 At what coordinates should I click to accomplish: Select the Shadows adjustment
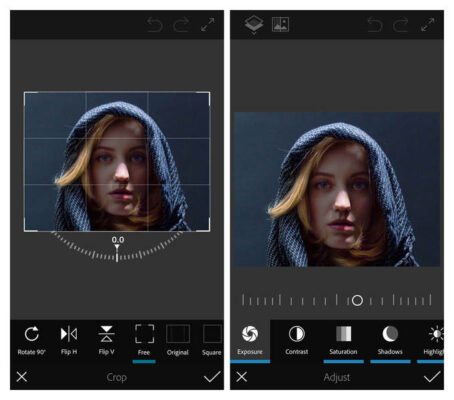pos(390,340)
